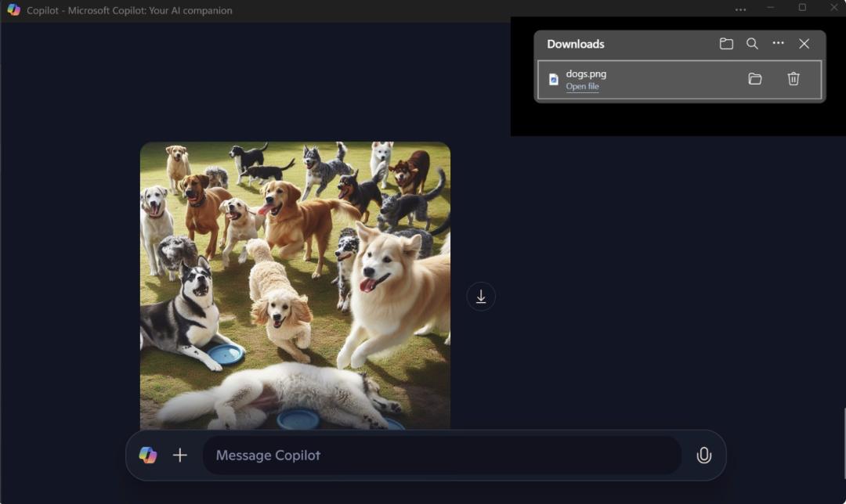Open more options in Downloads panel
This screenshot has width=846, height=504.
tap(778, 43)
